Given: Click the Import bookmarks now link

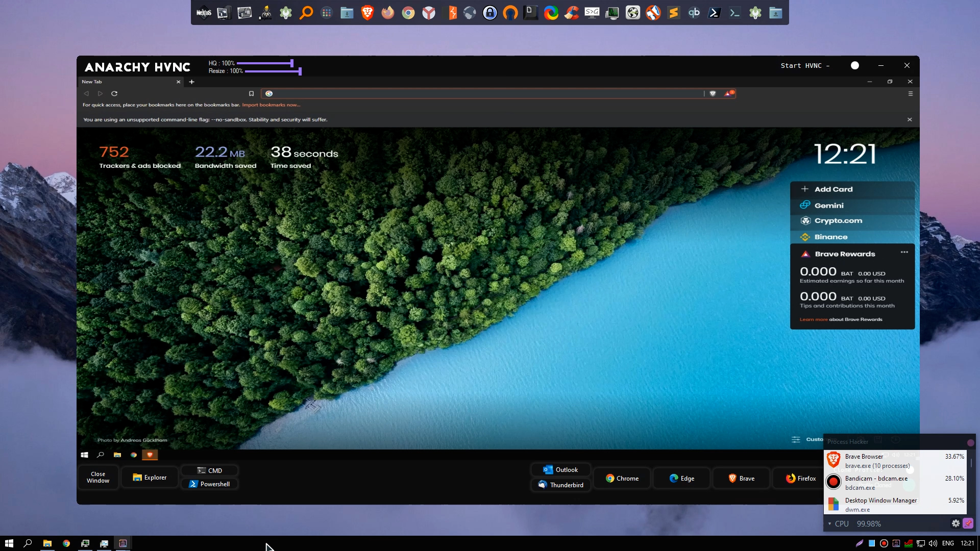Looking at the screenshot, I should 271,105.
